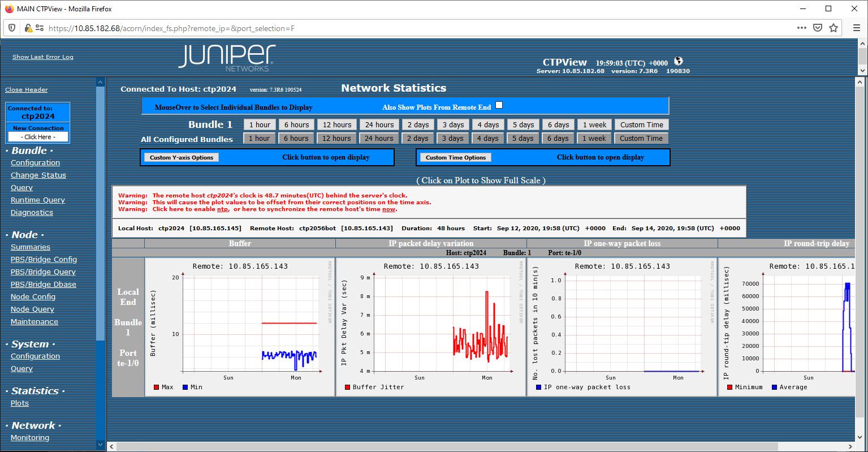
Task: Open the Network Monitoring link
Action: pyautogui.click(x=30, y=438)
